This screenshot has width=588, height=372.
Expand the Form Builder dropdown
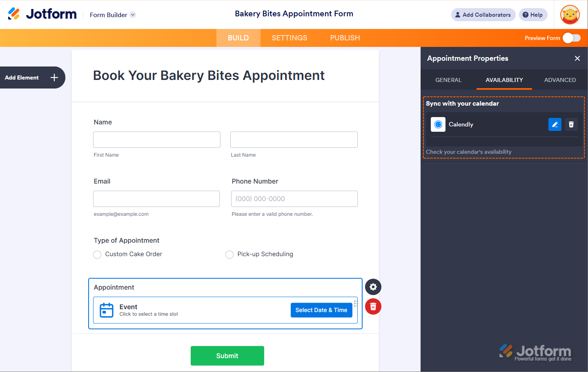click(133, 15)
